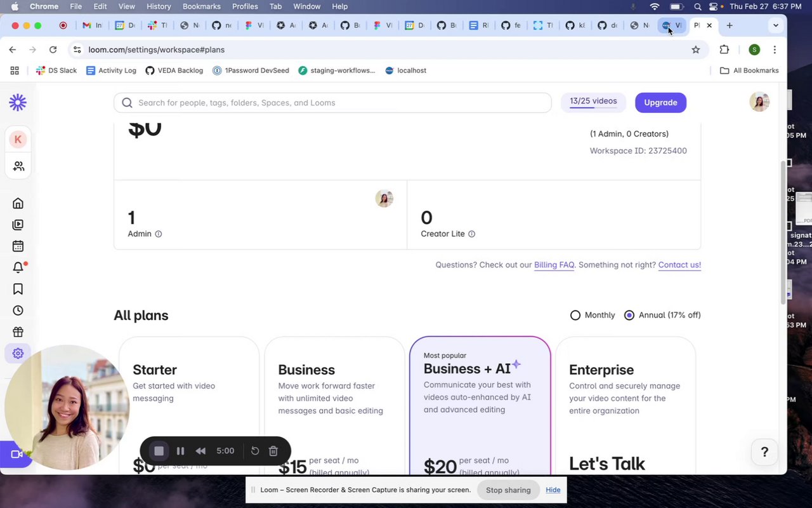Open the Chrome File menu
Image resolution: width=812 pixels, height=508 pixels.
(75, 6)
